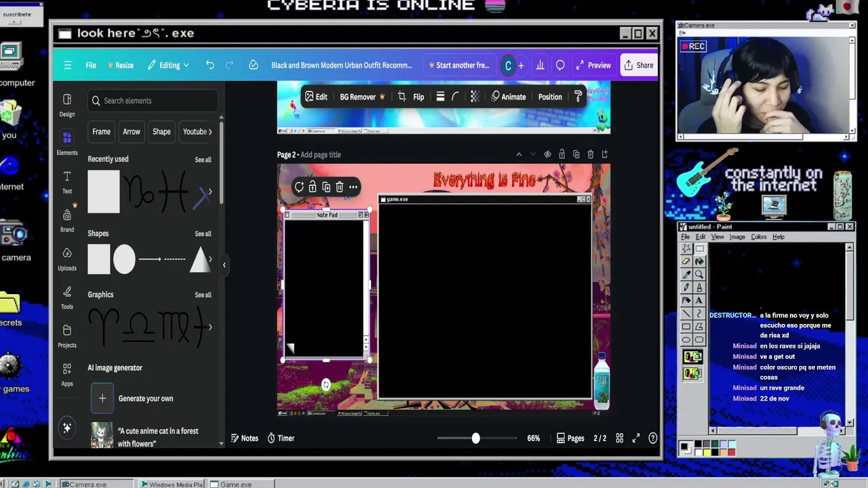Expand the Shapes row arrow
The width and height of the screenshot is (868, 488).
tap(210, 259)
